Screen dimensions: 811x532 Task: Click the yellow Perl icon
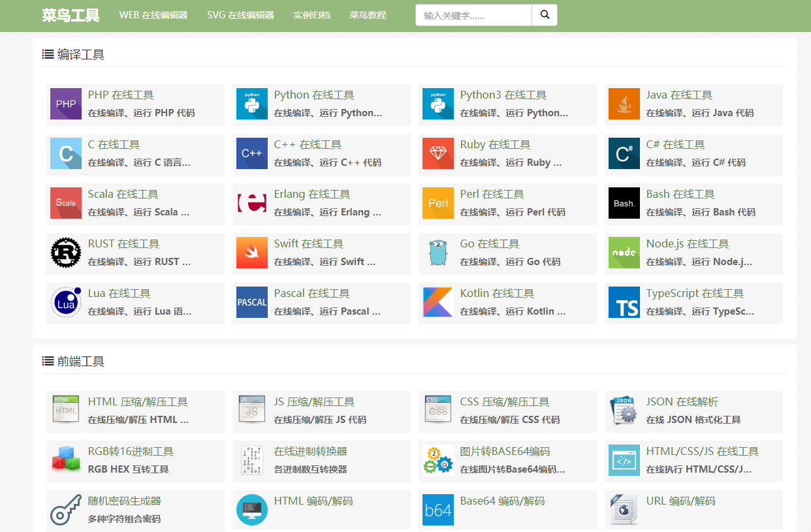coord(438,203)
